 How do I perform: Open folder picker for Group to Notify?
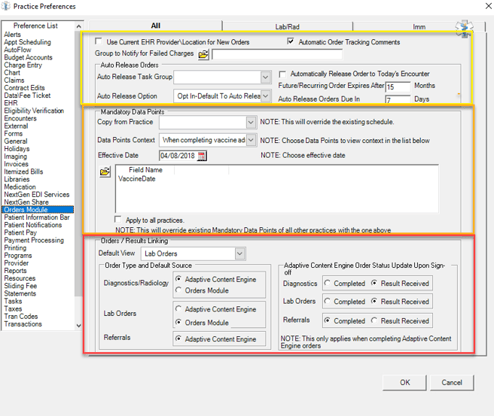(203, 54)
